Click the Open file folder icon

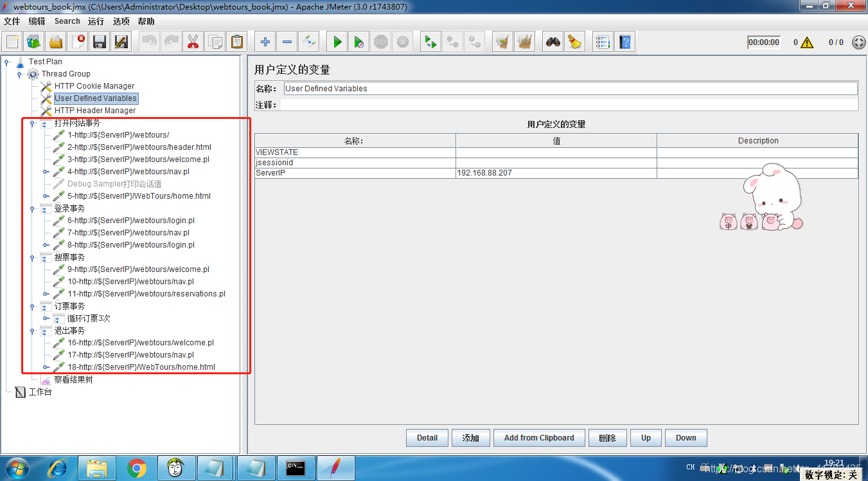[x=56, y=42]
